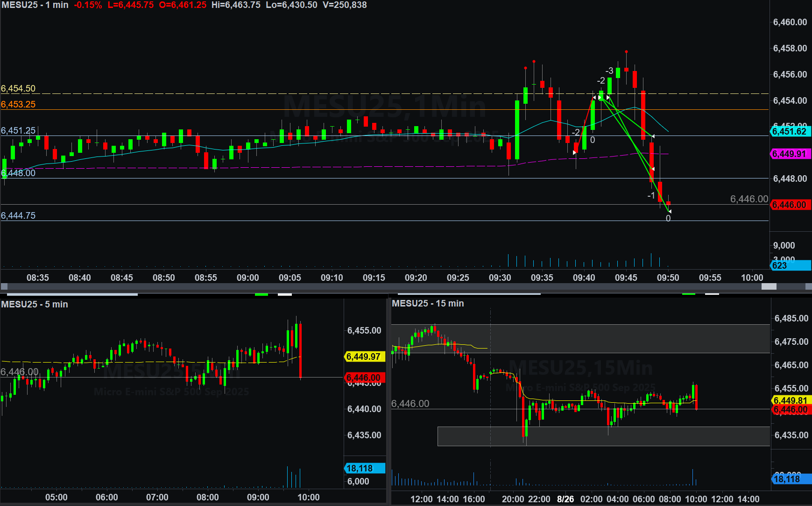Click the blue 623 volume tag
The height and width of the screenshot is (506, 812).
(790, 265)
